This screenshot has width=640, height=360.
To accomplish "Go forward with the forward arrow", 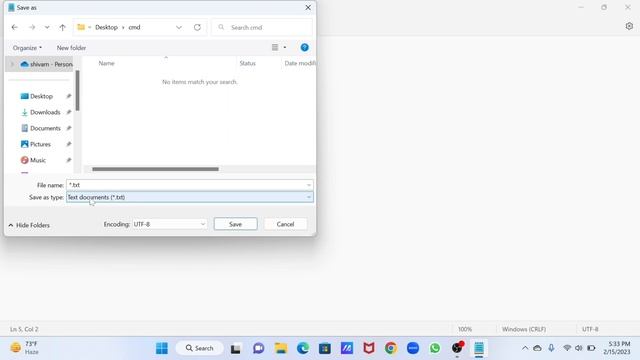I will coord(32,27).
